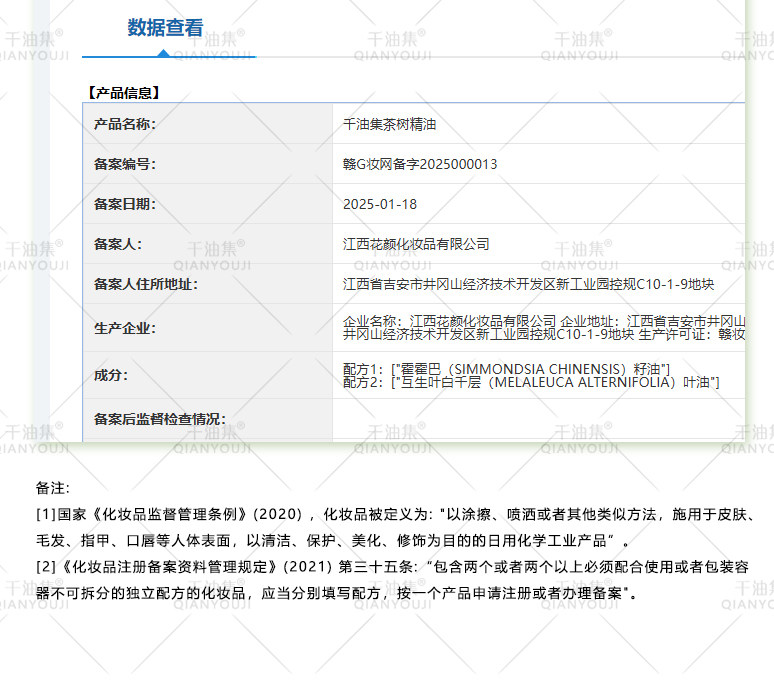Click the 产品名称 label cell
The height and width of the screenshot is (688, 774).
click(208, 124)
